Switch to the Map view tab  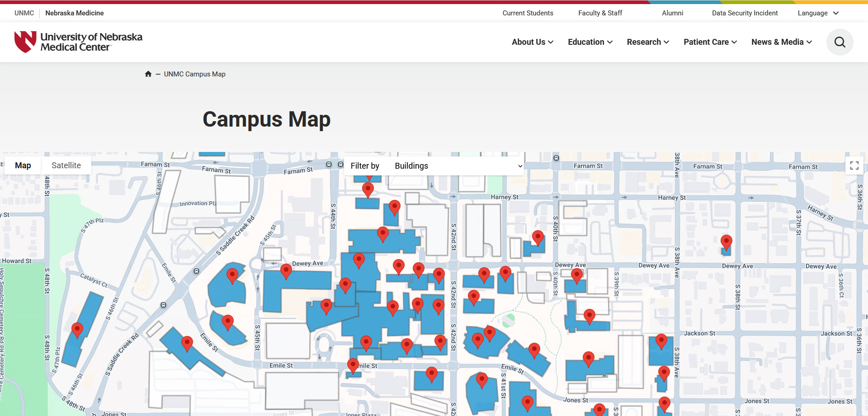click(x=23, y=165)
